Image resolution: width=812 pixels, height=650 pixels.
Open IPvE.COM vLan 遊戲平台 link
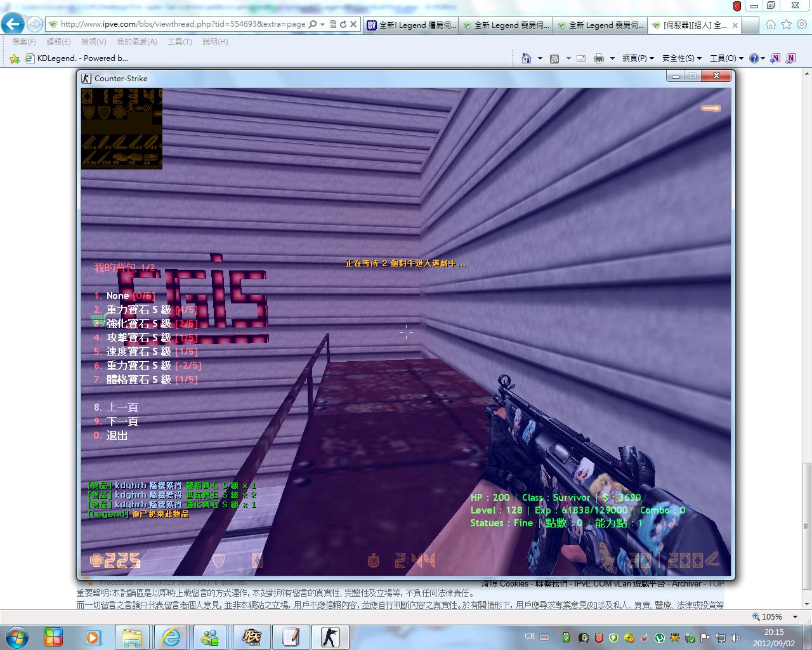619,583
